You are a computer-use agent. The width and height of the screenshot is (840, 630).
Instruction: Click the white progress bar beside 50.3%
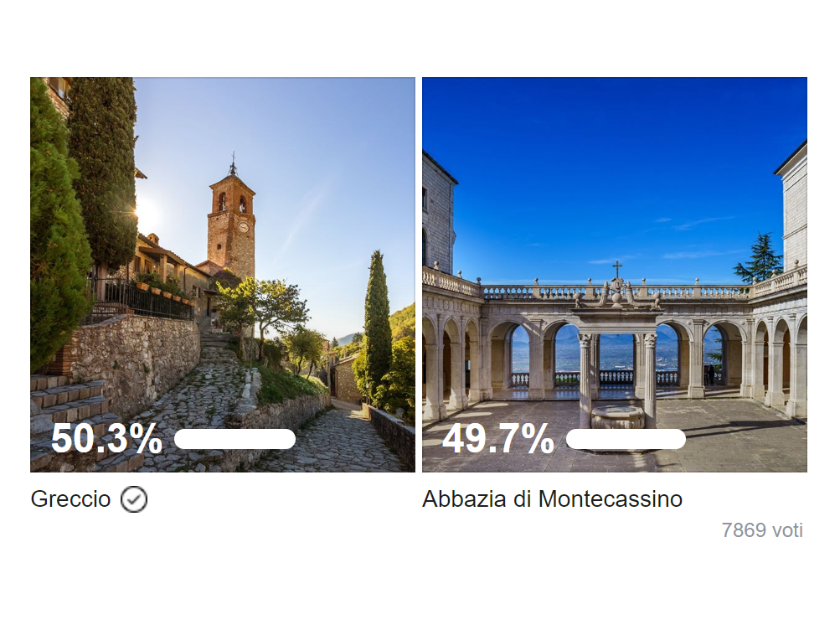coord(234,439)
